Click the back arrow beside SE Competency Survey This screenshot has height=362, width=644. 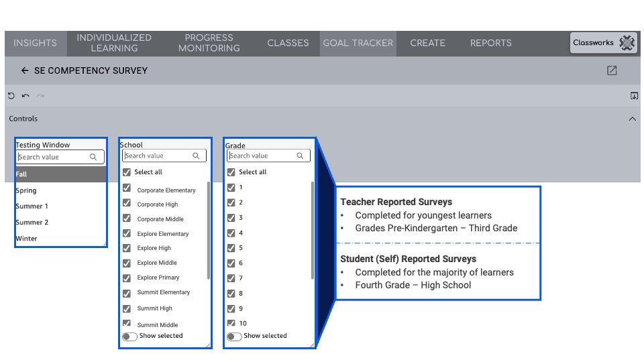tap(25, 70)
